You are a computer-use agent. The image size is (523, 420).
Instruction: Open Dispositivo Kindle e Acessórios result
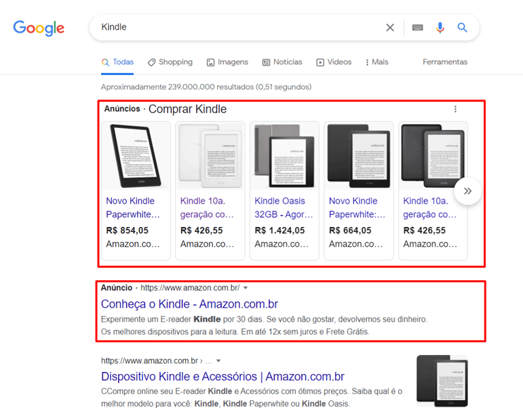click(x=223, y=377)
